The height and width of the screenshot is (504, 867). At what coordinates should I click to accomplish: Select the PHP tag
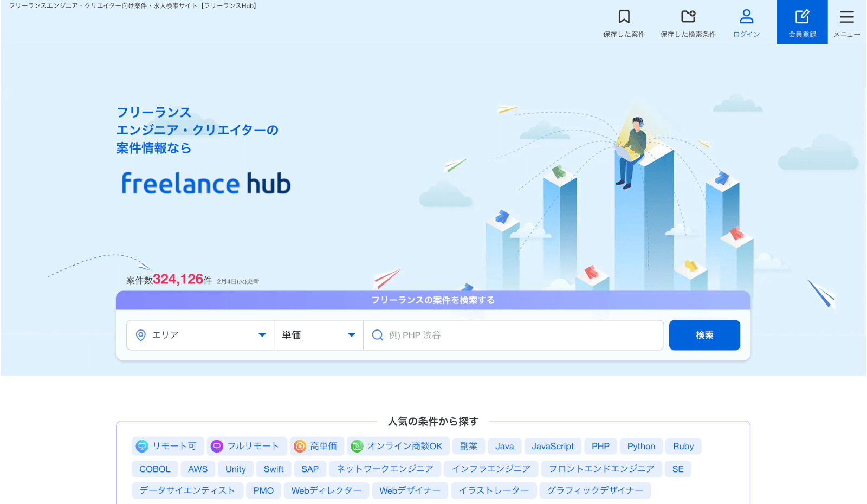(600, 446)
